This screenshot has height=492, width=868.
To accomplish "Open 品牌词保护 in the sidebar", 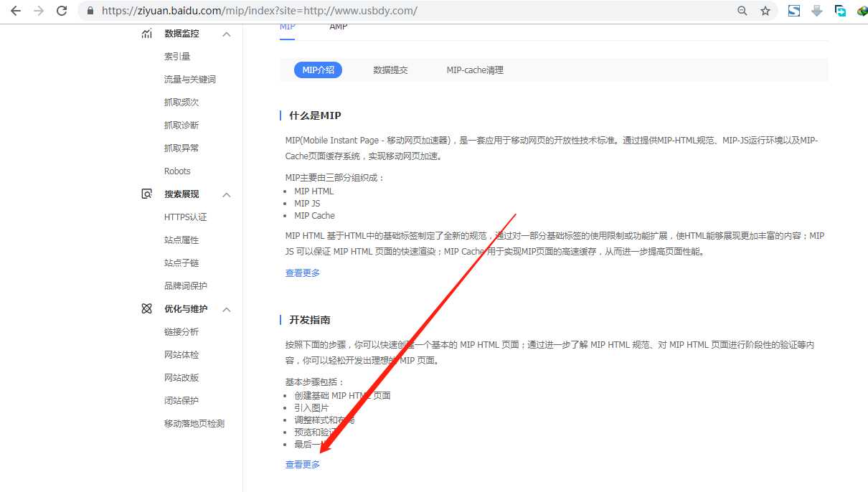I will click(x=186, y=286).
